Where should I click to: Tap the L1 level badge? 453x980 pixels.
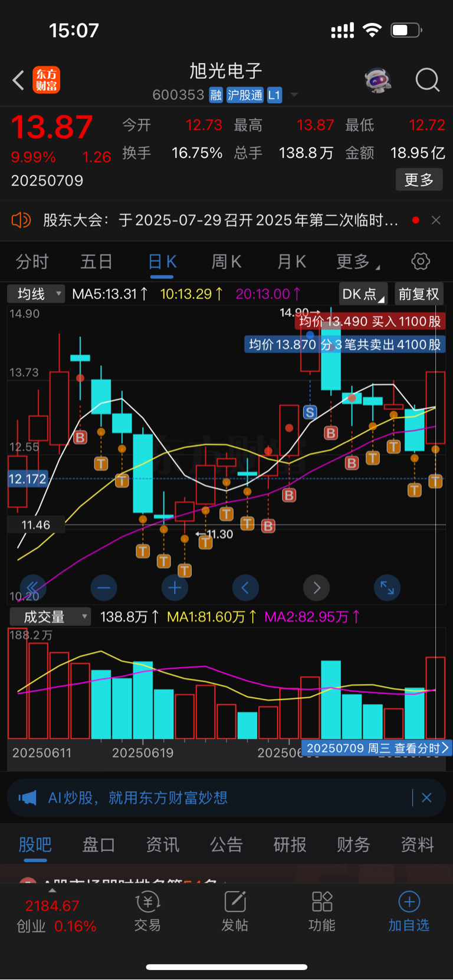click(274, 95)
